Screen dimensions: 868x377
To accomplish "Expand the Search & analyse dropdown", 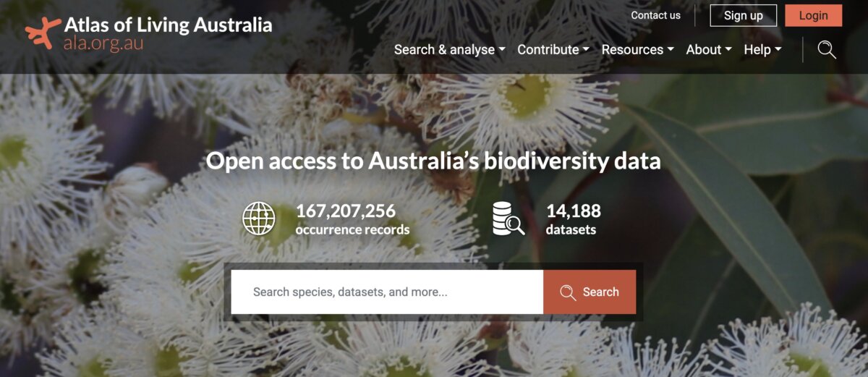I will pyautogui.click(x=449, y=50).
